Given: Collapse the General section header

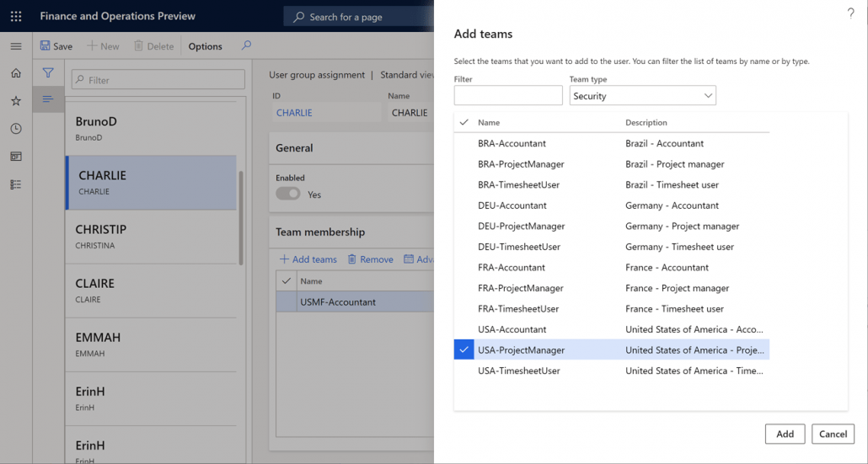Looking at the screenshot, I should 351,147.
